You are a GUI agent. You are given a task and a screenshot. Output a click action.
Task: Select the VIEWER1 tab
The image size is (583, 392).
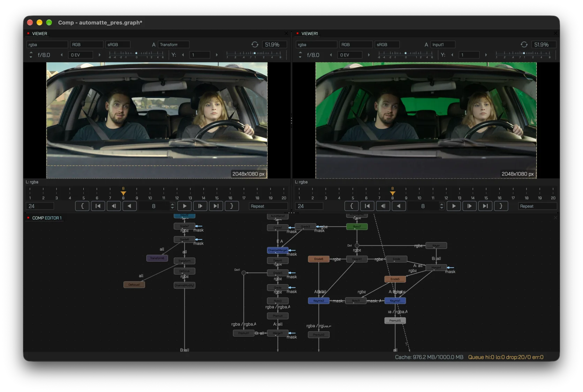[x=310, y=33]
